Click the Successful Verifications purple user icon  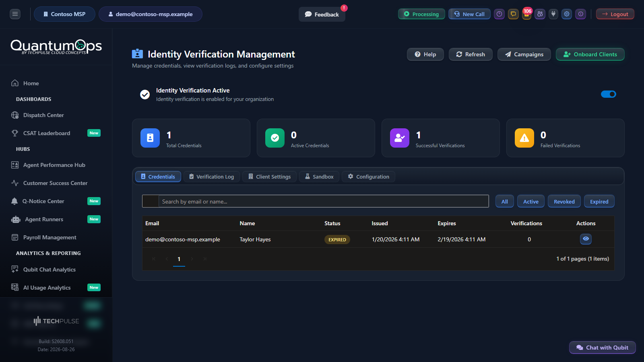point(400,138)
